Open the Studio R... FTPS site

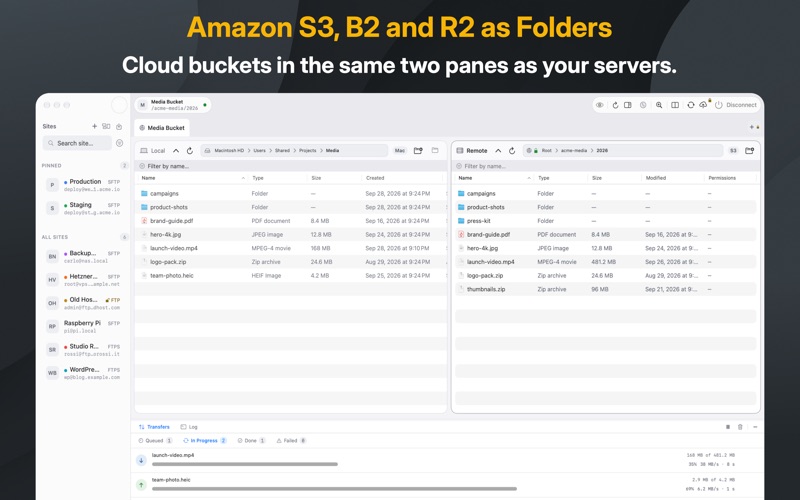click(x=84, y=350)
